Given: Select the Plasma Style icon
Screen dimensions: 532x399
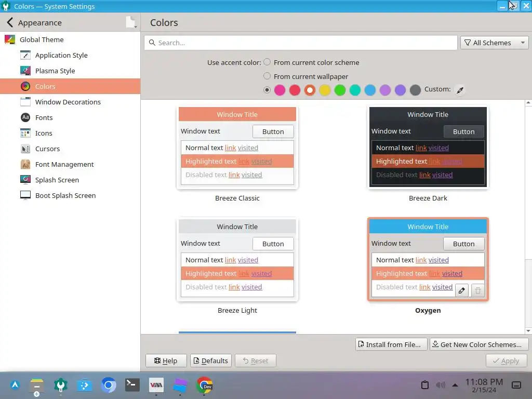Looking at the screenshot, I should [x=25, y=71].
